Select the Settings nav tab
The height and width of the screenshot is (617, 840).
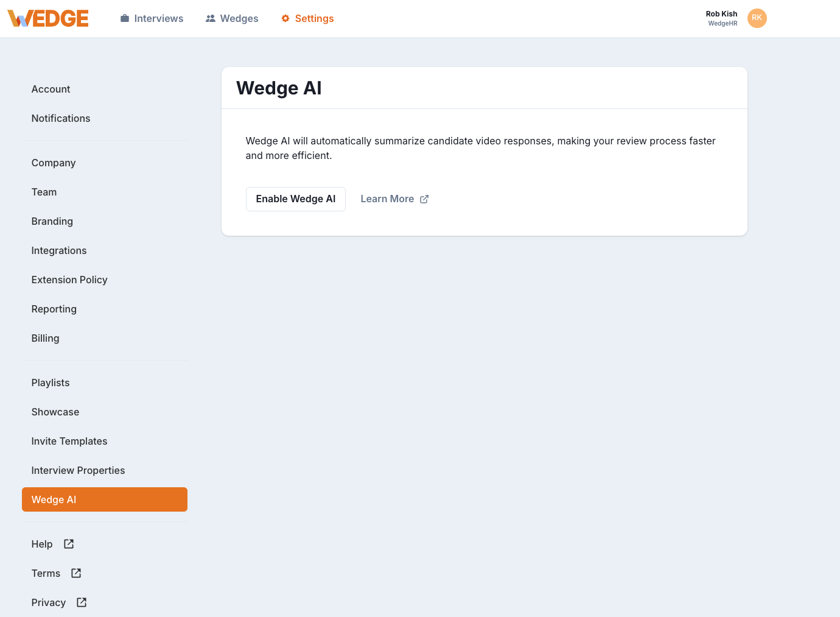click(x=307, y=18)
